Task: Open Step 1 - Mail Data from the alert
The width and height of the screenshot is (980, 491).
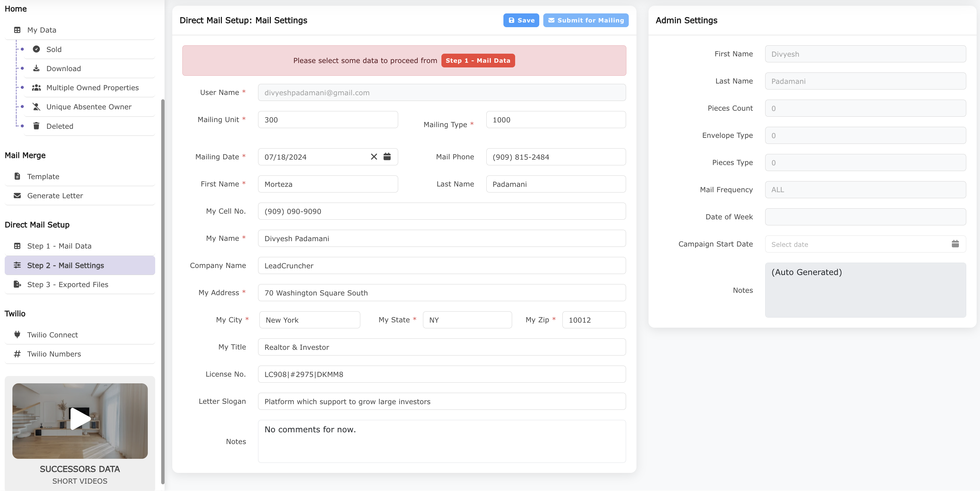Action: click(x=478, y=60)
